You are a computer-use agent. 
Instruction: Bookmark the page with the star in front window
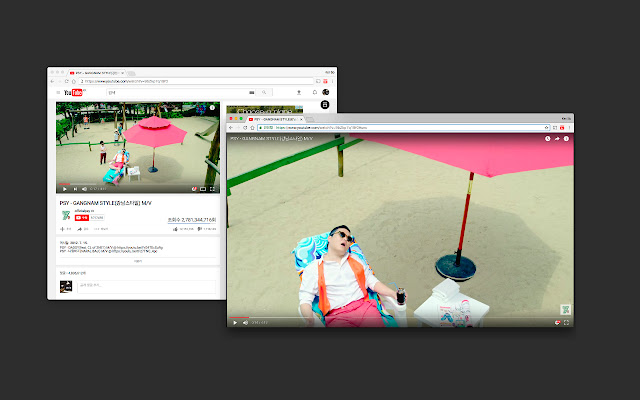tap(547, 128)
